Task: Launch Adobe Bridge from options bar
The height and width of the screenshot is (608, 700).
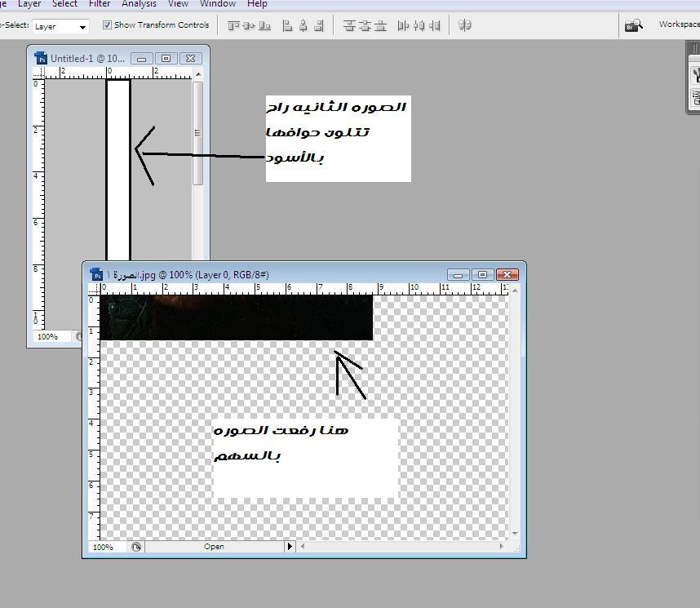Action: pyautogui.click(x=633, y=25)
